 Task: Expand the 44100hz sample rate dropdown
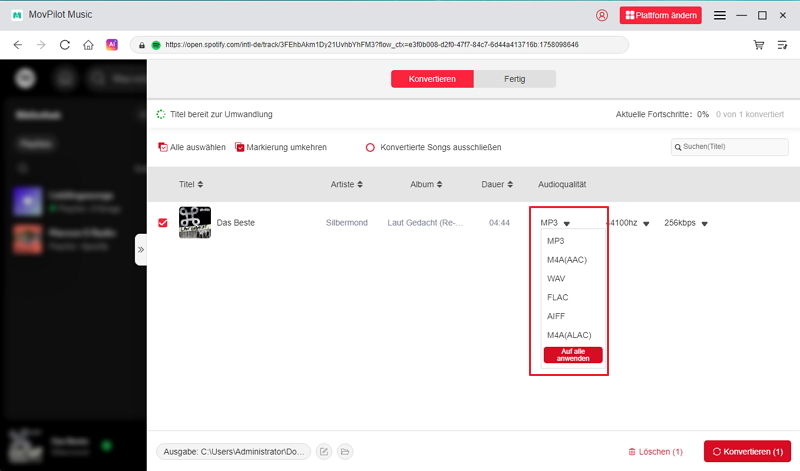point(646,223)
